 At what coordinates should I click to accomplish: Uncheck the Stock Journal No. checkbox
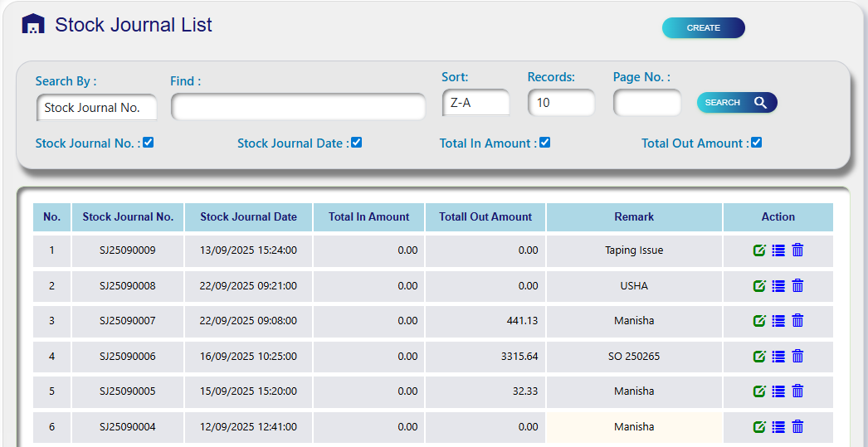point(149,143)
